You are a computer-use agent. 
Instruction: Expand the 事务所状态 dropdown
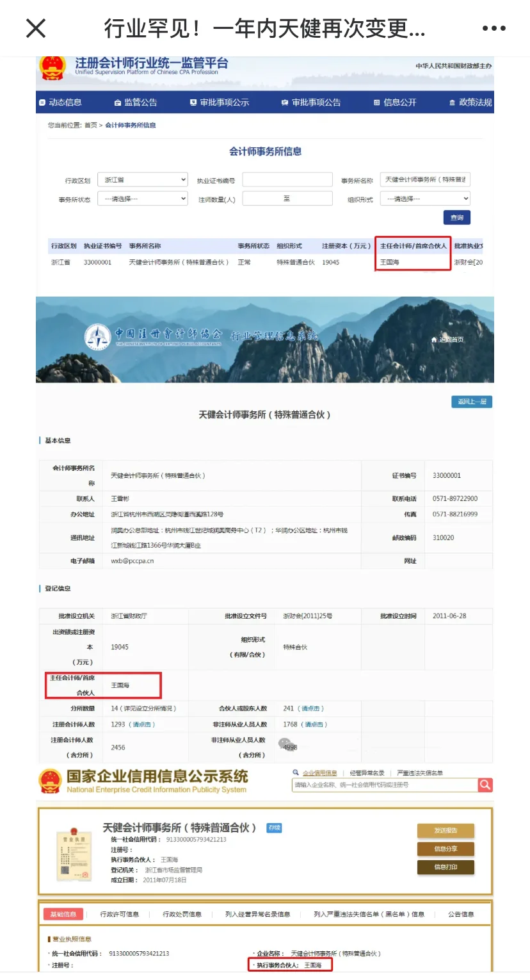(x=144, y=199)
